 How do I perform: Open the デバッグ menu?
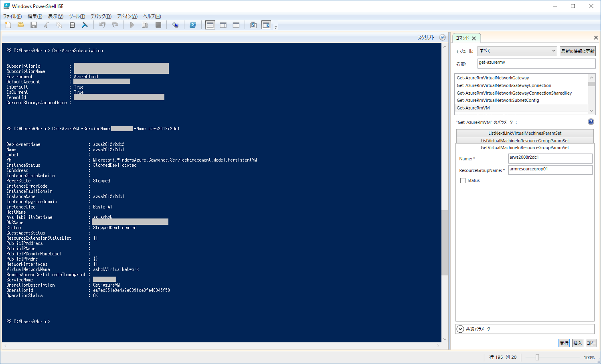coord(101,16)
